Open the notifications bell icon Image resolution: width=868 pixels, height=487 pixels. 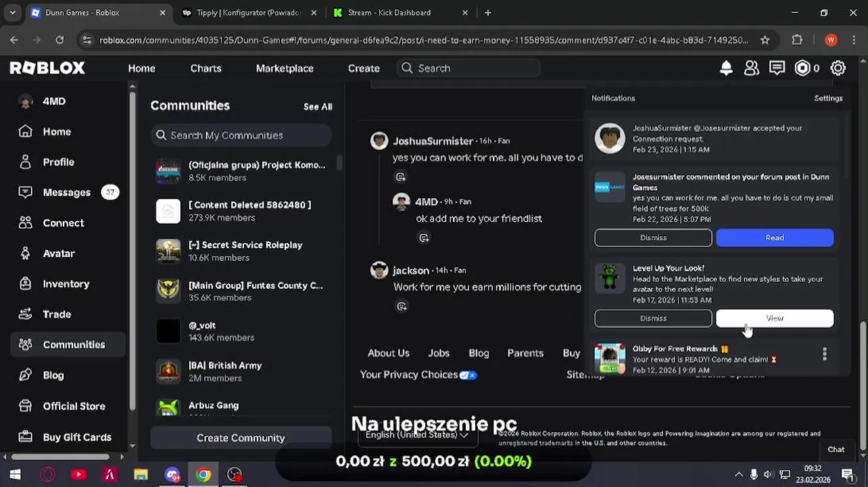pyautogui.click(x=726, y=68)
